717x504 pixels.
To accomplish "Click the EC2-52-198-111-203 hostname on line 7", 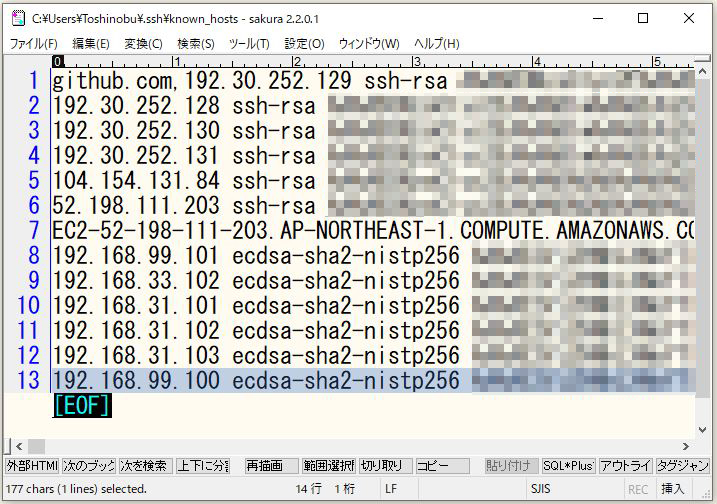I will tap(160, 231).
